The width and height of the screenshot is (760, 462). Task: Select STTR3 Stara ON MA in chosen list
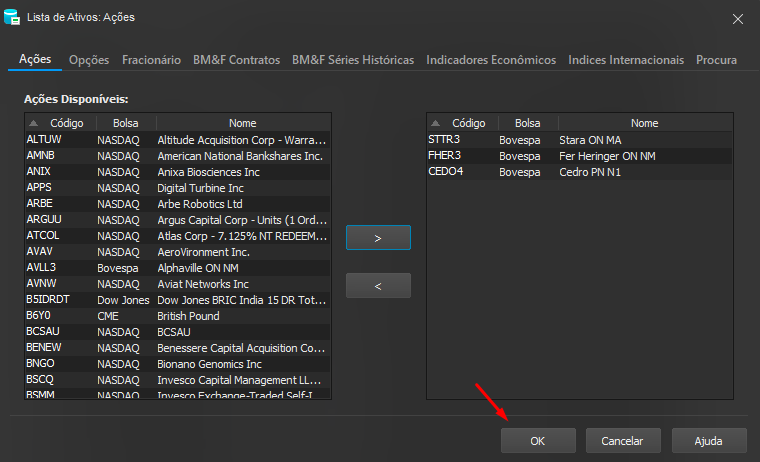[580, 140]
